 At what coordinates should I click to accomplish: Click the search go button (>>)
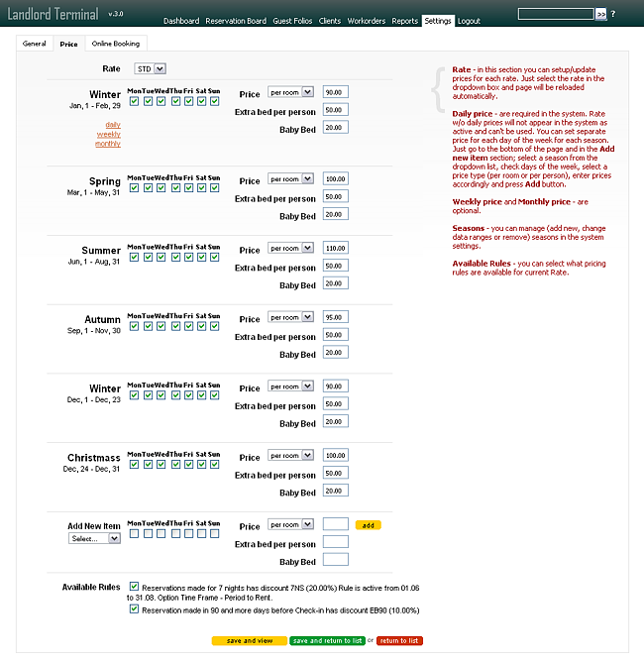(x=601, y=14)
